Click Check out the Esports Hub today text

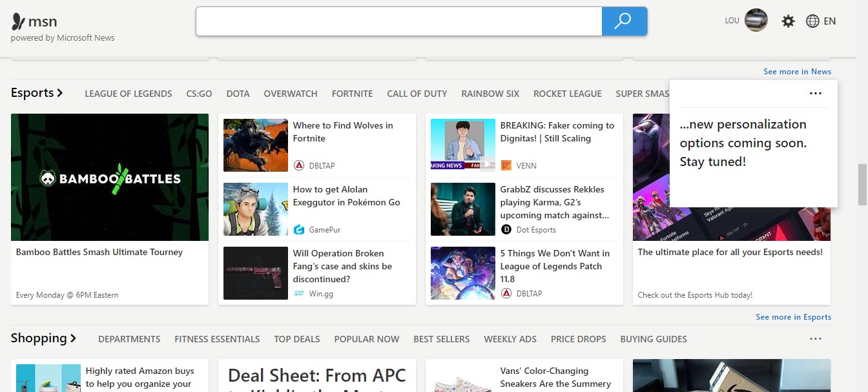(x=695, y=295)
